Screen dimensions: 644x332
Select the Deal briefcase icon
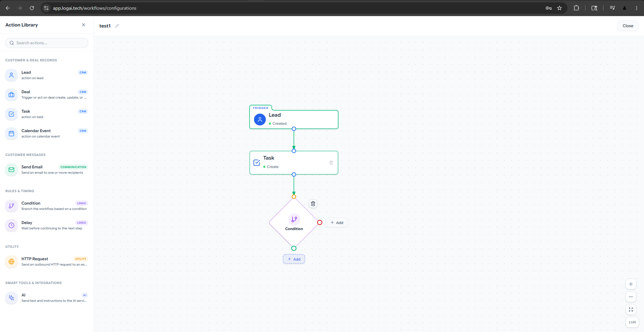click(x=11, y=95)
